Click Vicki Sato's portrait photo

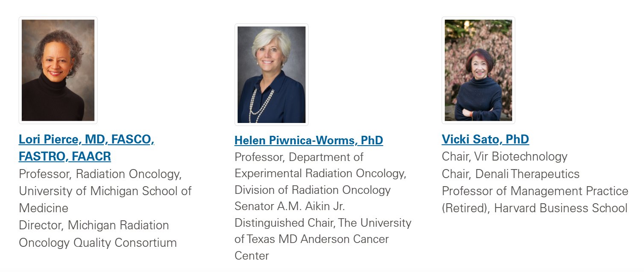[x=478, y=70]
